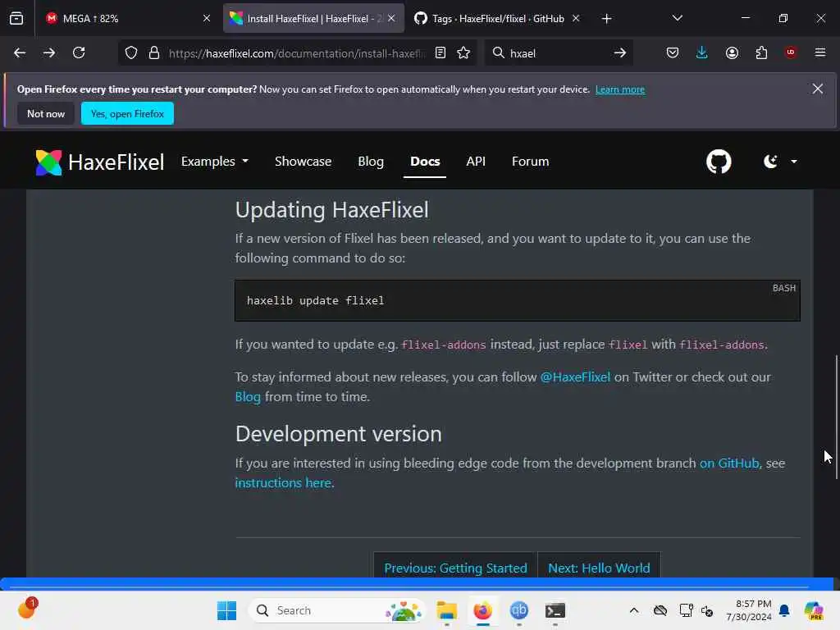Dismiss the Firefox startup notification bar
This screenshot has height=630, width=840.
tap(818, 89)
